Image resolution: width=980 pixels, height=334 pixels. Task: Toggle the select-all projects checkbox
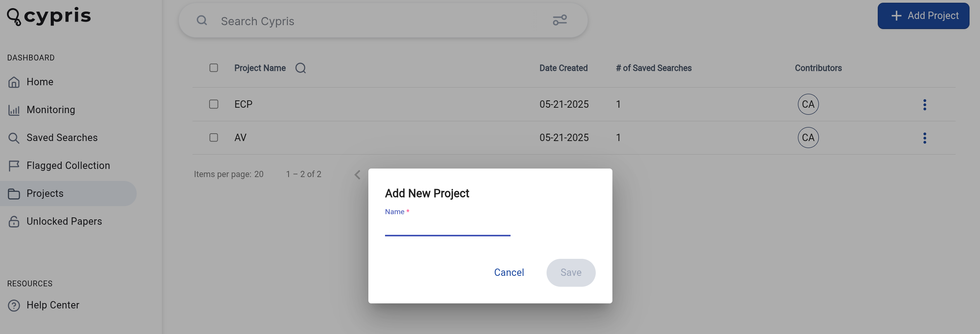coord(214,68)
